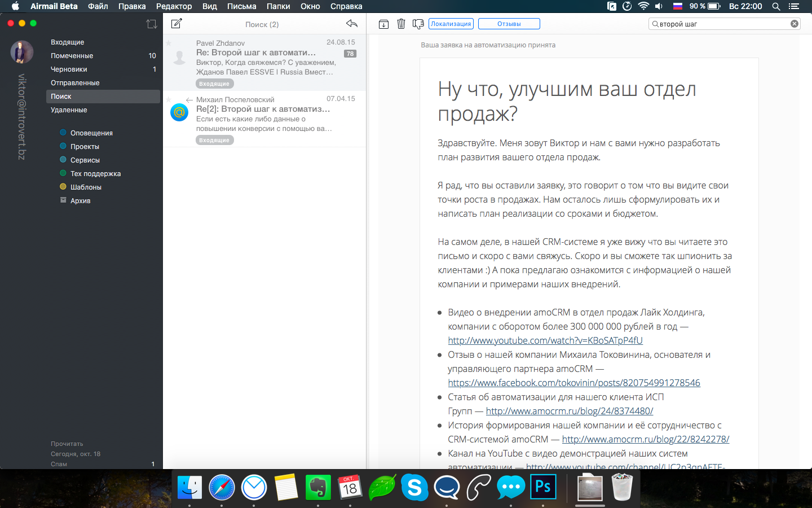
Task: Click Спам folder at sidebar bottom
Action: [x=59, y=464]
